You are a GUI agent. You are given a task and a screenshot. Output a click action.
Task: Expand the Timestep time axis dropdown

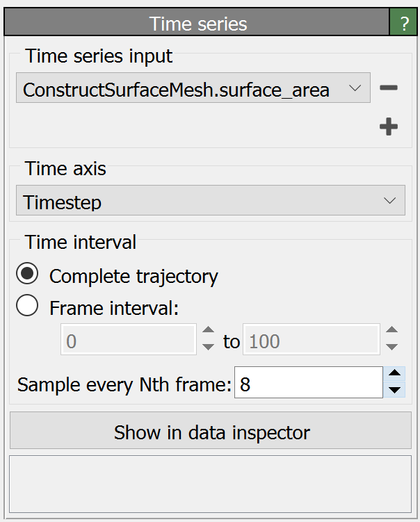pos(210,202)
